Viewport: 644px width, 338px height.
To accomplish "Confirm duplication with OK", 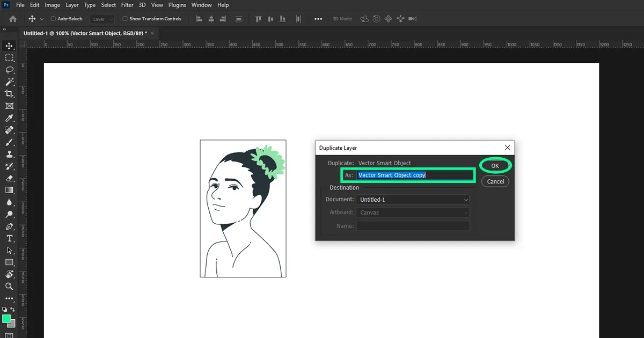I will tap(494, 165).
